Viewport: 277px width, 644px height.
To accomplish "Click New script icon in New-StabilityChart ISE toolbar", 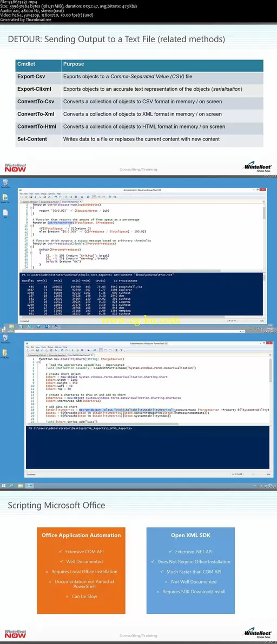I will 28,350.
